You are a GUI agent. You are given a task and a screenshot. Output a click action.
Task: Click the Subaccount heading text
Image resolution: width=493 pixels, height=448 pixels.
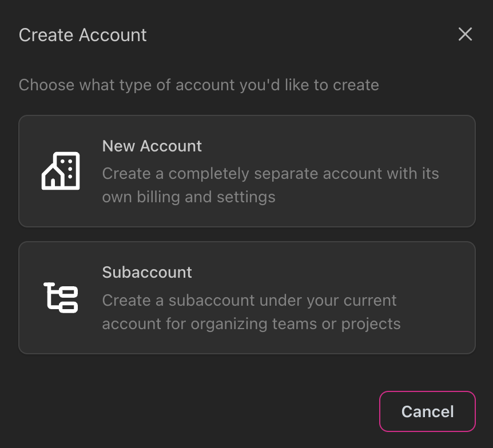(x=147, y=273)
